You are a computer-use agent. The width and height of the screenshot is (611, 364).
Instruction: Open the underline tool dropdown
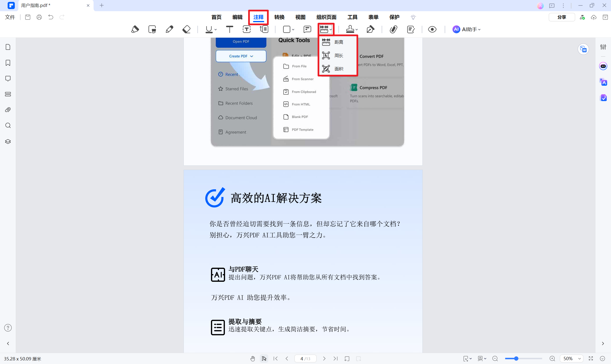pyautogui.click(x=216, y=30)
